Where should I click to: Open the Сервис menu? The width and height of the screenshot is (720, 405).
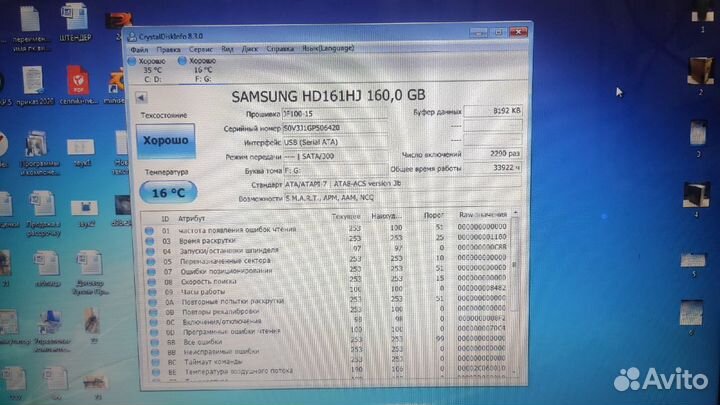tap(201, 49)
